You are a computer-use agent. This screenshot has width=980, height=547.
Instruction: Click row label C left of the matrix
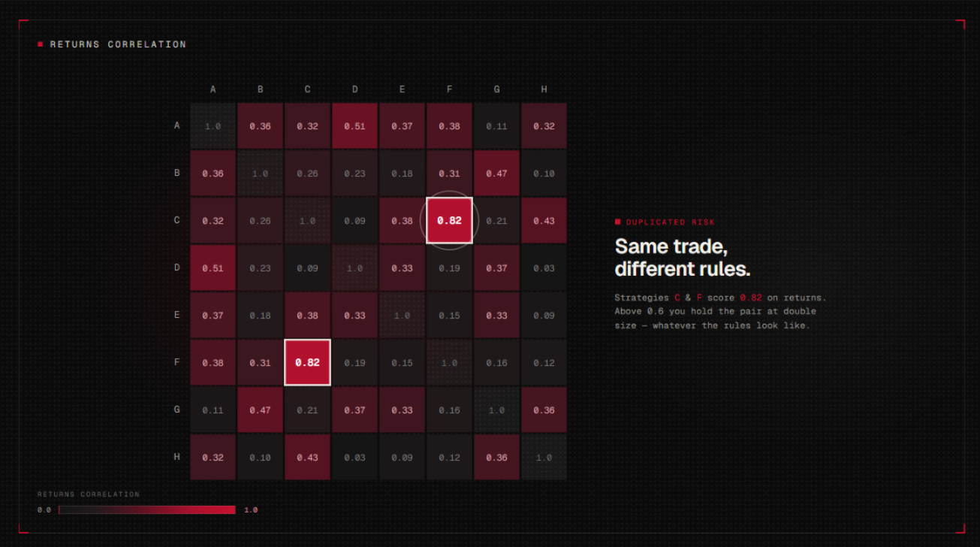pos(177,220)
